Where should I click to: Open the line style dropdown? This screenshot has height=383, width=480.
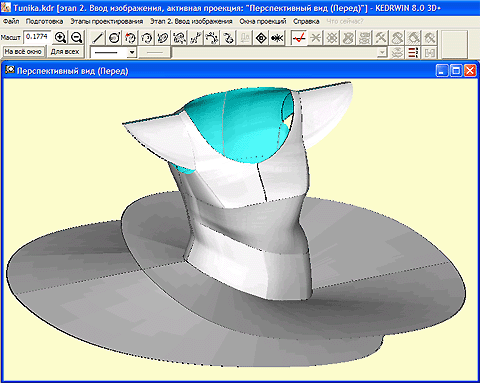coord(132,52)
